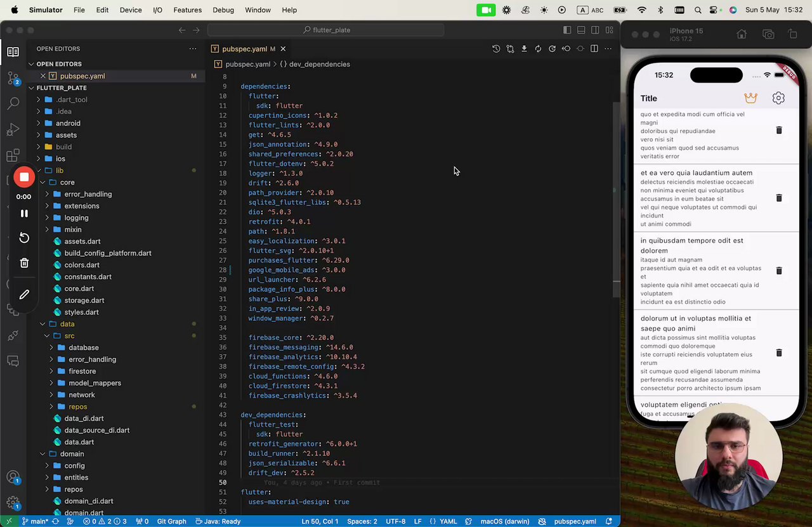The height and width of the screenshot is (527, 812).
Task: Toggle the secondary sidebar layout button
Action: pos(595,30)
